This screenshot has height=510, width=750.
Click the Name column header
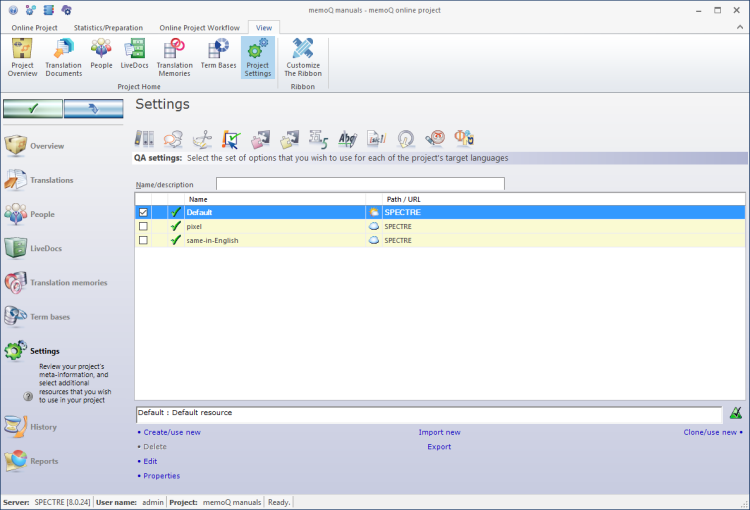click(198, 199)
